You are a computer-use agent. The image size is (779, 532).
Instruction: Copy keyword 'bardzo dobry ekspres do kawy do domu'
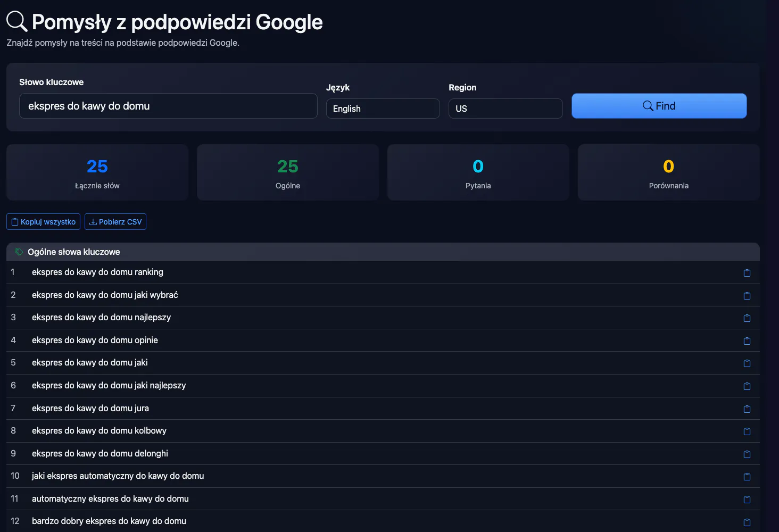[x=747, y=522]
